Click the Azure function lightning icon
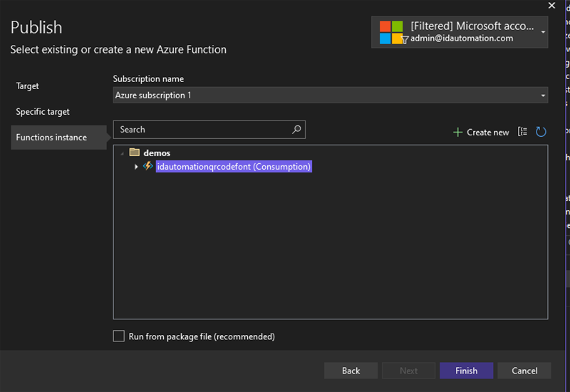 [147, 166]
